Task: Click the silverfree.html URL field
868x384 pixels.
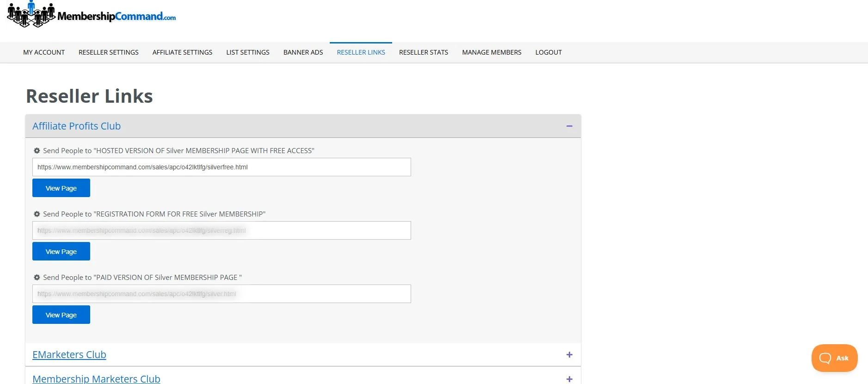Action: (x=222, y=167)
